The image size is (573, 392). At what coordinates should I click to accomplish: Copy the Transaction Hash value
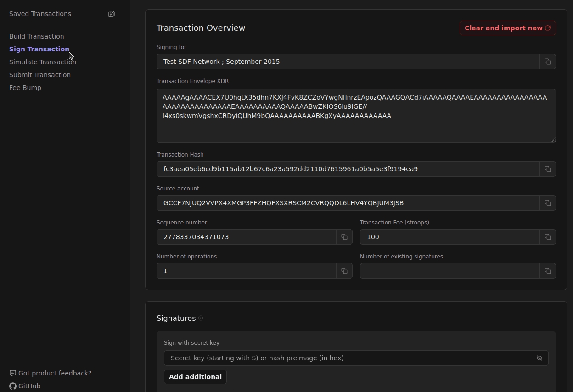[x=547, y=169]
